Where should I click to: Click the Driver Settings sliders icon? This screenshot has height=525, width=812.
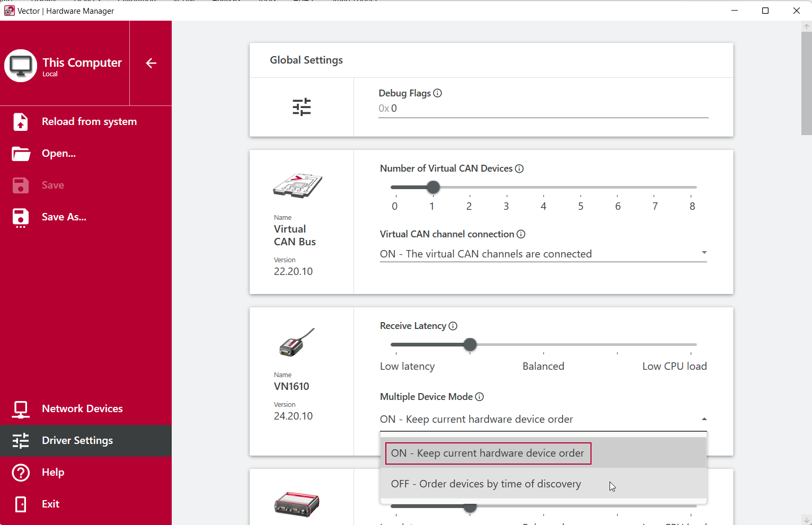[21, 441]
